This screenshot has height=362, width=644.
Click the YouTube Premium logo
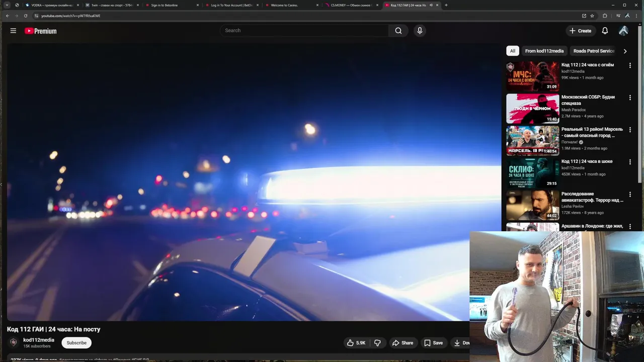pos(40,31)
